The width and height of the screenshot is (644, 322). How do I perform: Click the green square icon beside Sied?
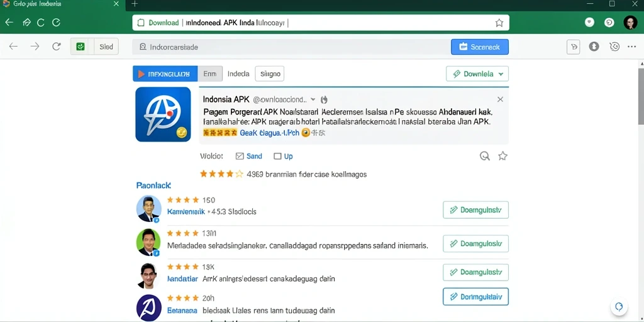click(80, 47)
